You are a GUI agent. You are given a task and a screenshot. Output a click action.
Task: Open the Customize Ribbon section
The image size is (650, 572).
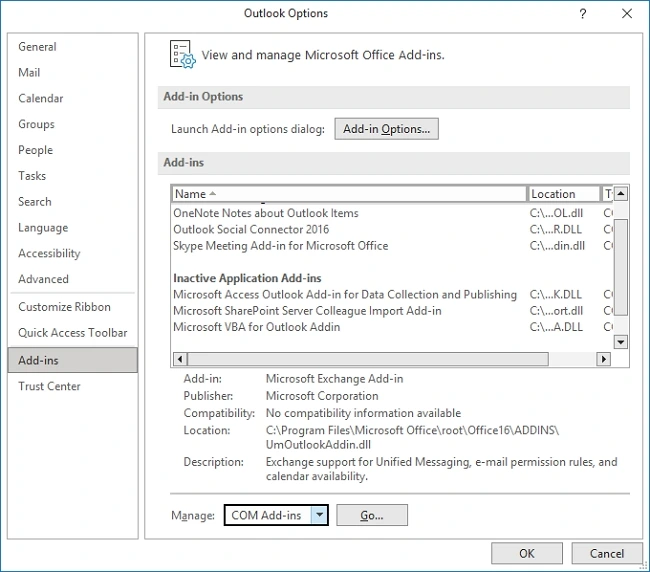click(x=64, y=307)
